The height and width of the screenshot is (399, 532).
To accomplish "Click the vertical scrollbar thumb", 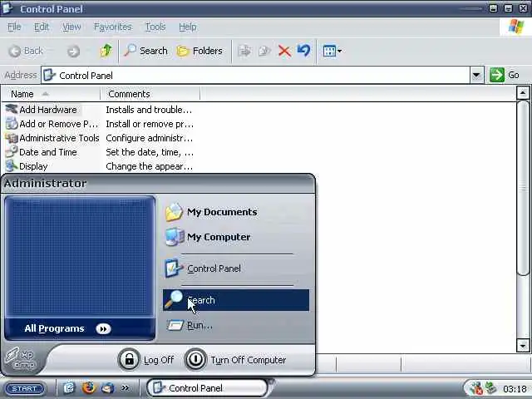I will pos(523,189).
